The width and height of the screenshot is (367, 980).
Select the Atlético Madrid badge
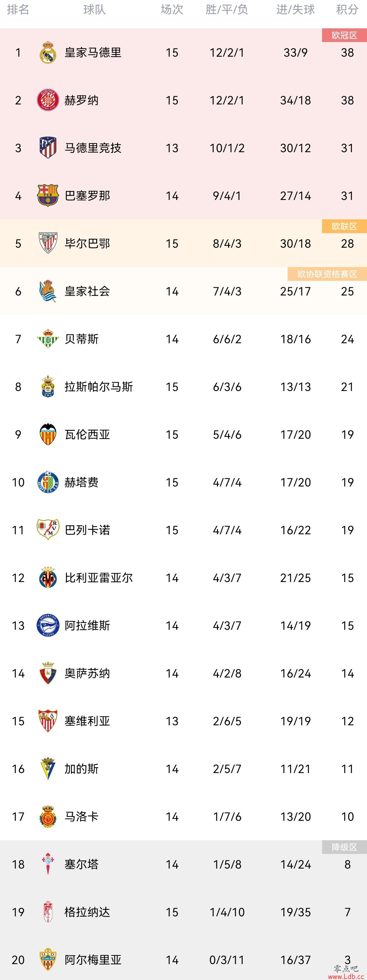[x=48, y=148]
